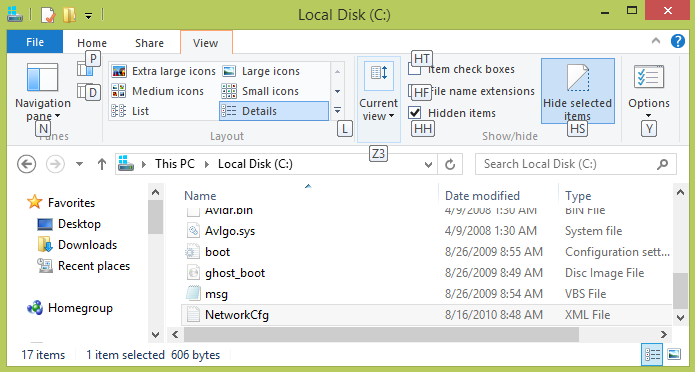Viewport: 695px width, 372px height.
Task: Open the Home ribbon tab
Action: [92, 43]
